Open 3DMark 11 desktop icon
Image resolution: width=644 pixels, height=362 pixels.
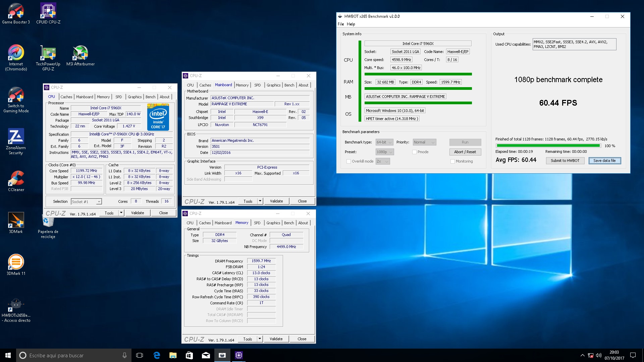pyautogui.click(x=16, y=265)
